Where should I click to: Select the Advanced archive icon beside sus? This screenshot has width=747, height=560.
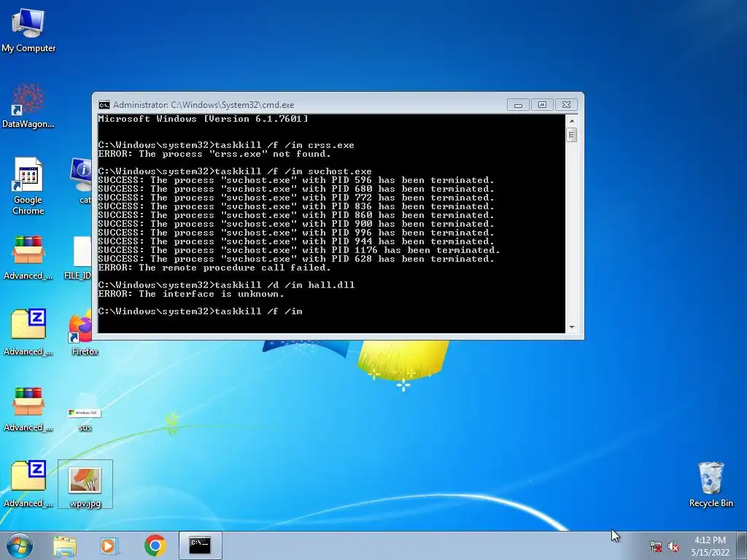pos(28,408)
